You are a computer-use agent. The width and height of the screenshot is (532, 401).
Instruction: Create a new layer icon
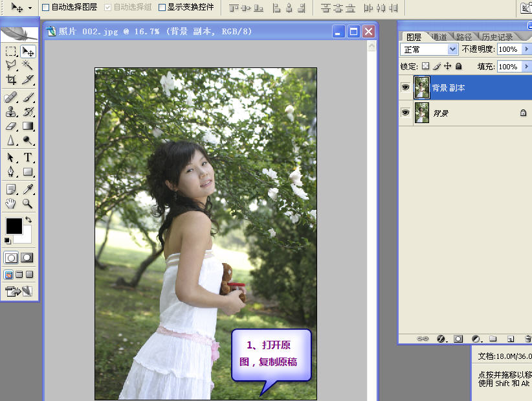point(510,339)
